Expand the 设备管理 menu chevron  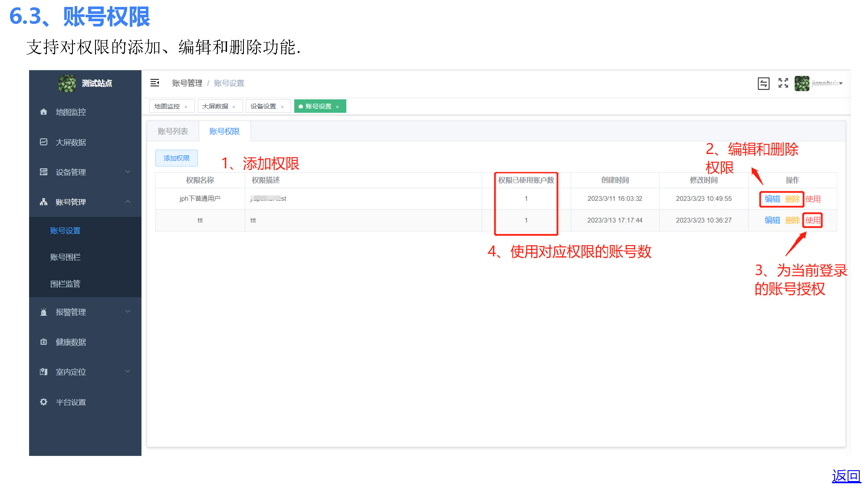click(x=128, y=172)
